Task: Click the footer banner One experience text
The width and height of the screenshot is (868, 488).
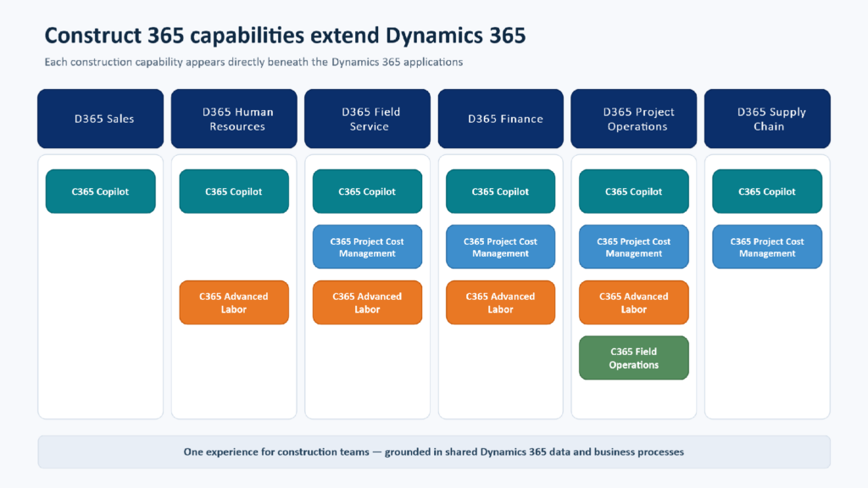Action: point(434,452)
